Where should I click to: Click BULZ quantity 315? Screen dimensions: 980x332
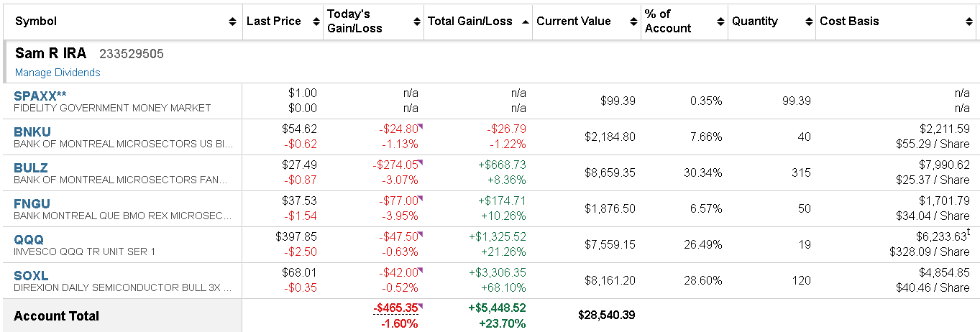(x=802, y=172)
